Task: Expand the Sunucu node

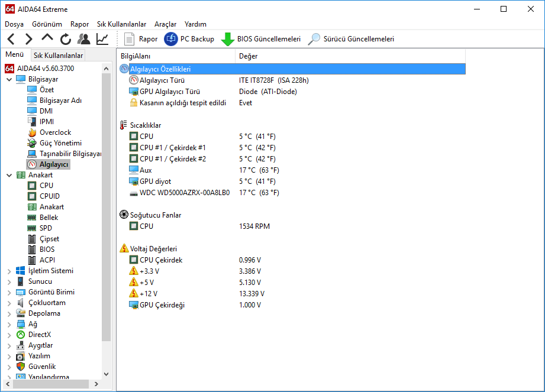Action: pyautogui.click(x=9, y=281)
